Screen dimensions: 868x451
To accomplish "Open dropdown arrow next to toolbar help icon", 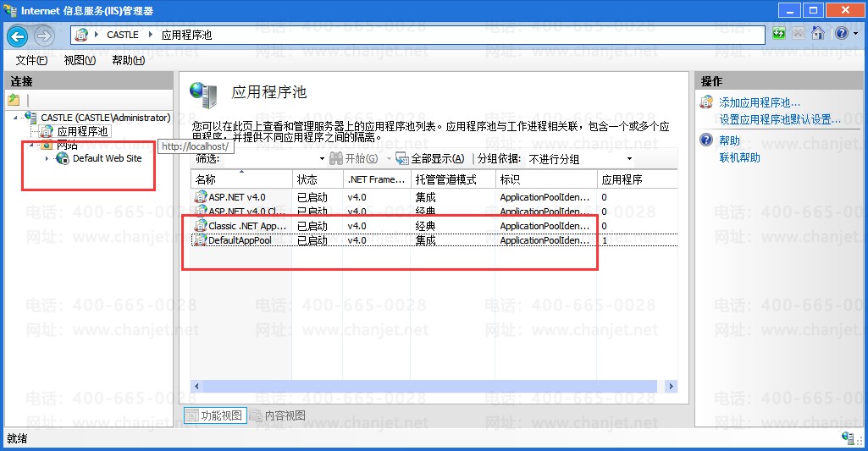I will (856, 34).
